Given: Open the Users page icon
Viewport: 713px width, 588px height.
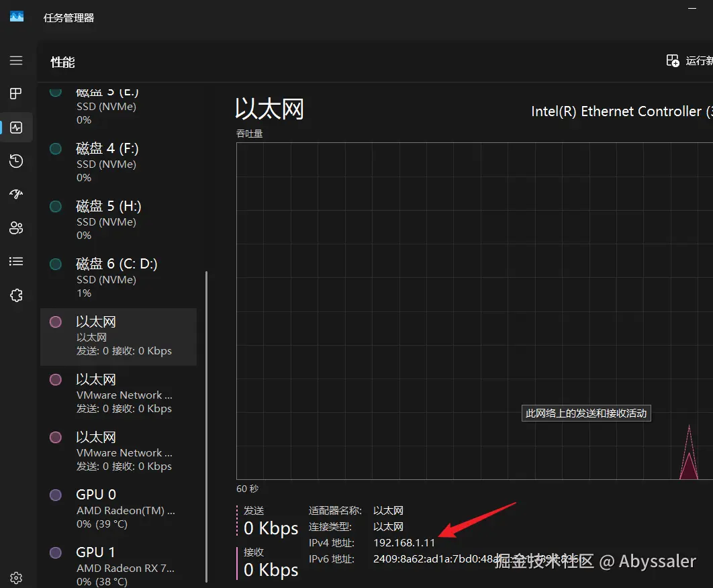Looking at the screenshot, I should (16, 228).
